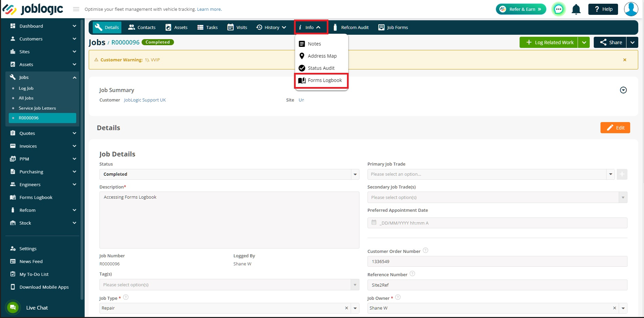Viewport: 644px width, 318px height.
Task: Open the Job Owner dropdown arrow
Action: (623, 308)
